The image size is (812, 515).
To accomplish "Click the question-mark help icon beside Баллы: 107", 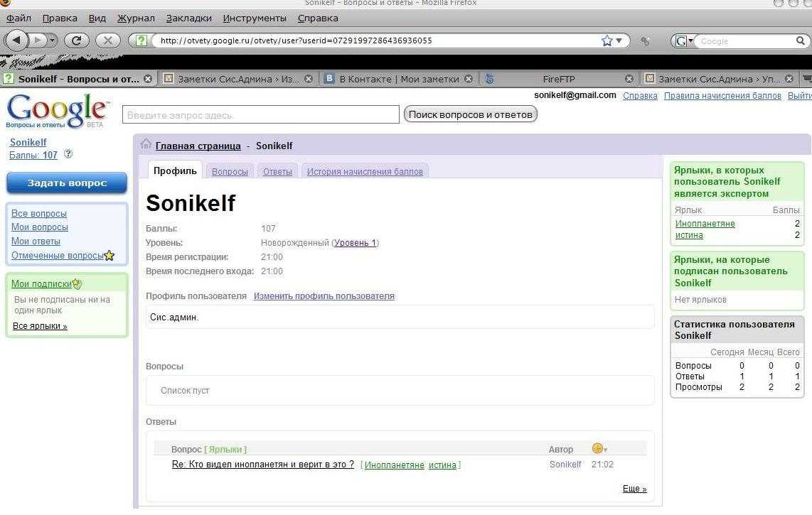I will (68, 153).
